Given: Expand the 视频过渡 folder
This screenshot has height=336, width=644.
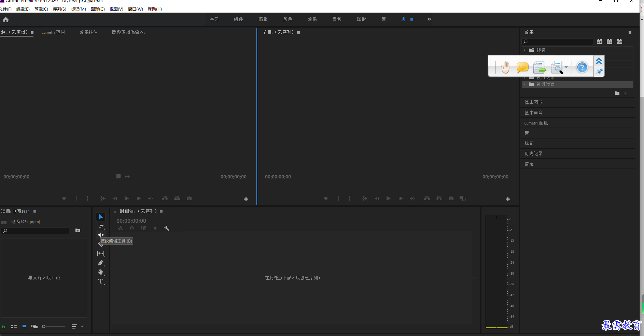Looking at the screenshot, I should [524, 84].
